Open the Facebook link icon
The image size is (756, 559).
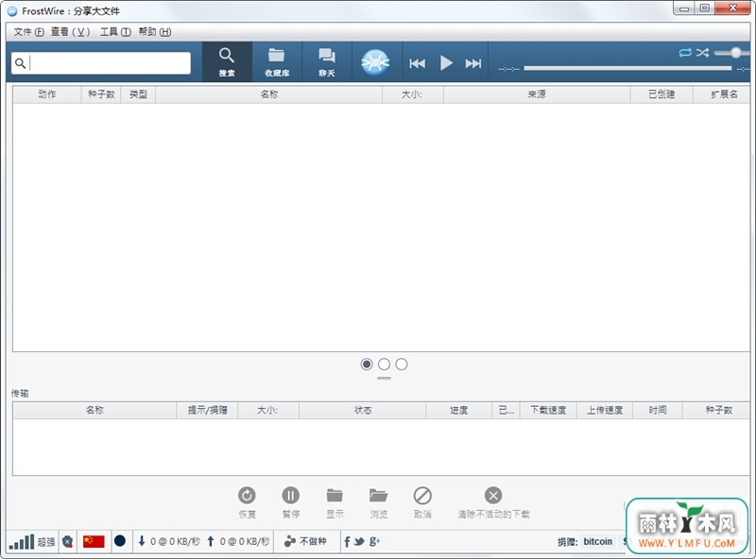pos(347,542)
